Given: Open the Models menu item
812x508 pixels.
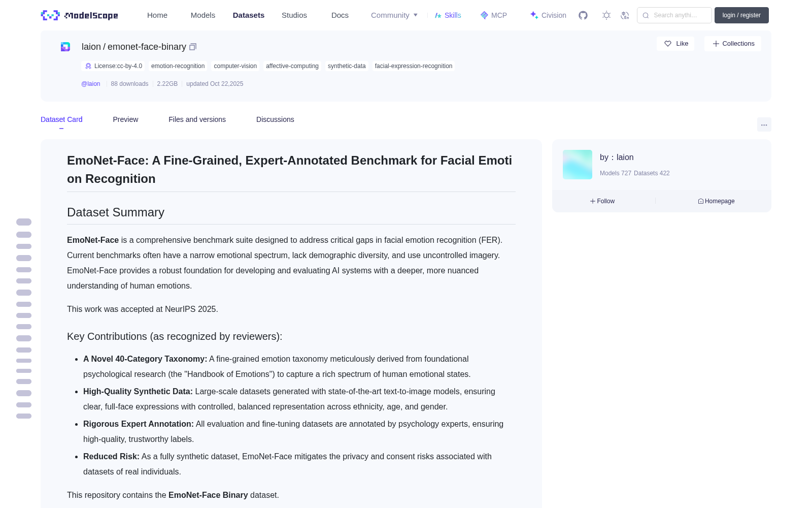Looking at the screenshot, I should tap(203, 15).
